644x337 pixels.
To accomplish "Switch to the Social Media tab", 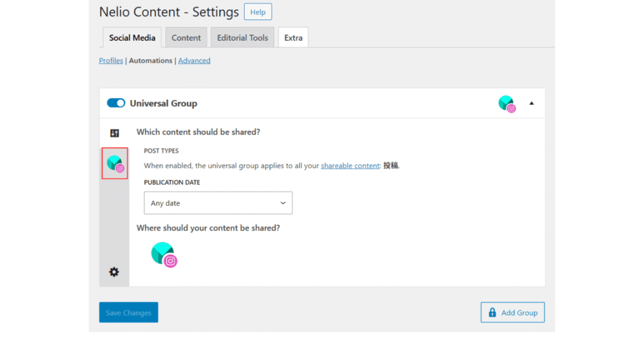I will point(132,38).
